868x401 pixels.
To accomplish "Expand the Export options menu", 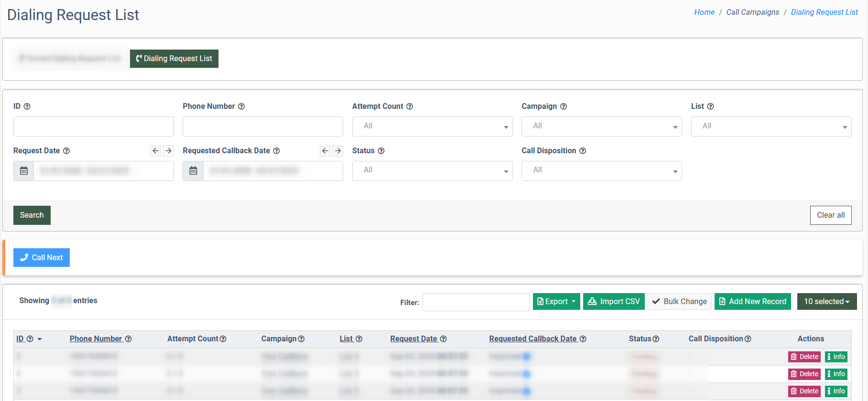I will click(x=556, y=302).
